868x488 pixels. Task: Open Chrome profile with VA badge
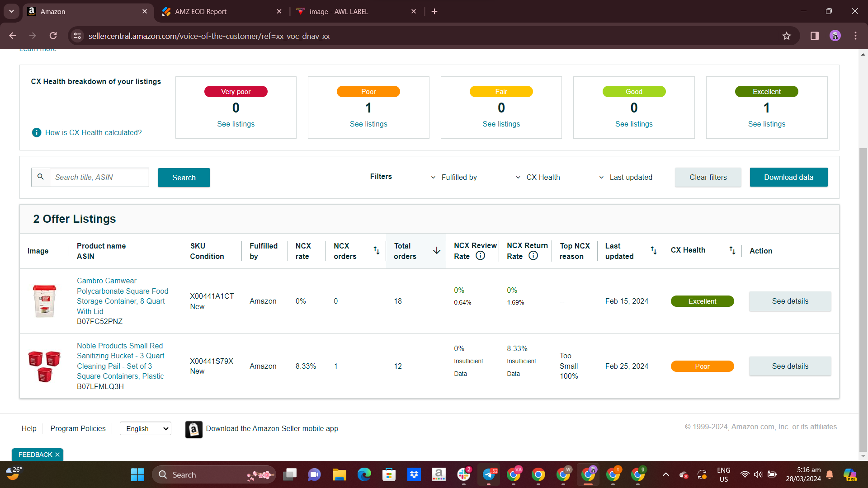coord(514,474)
